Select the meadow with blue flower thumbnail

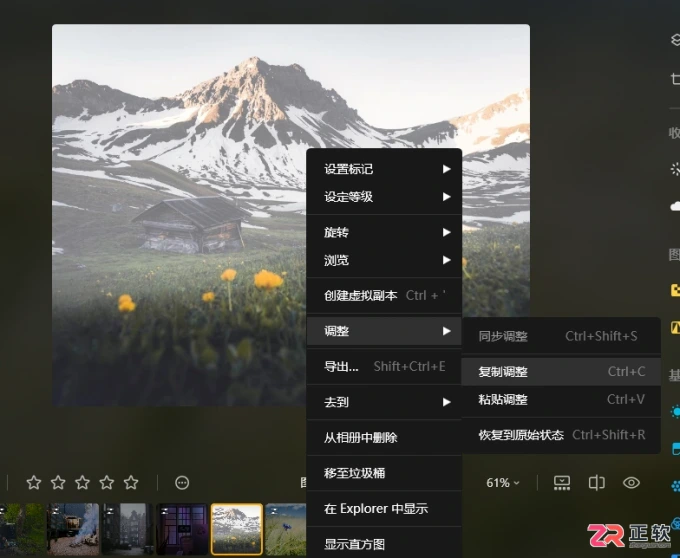tap(286, 529)
